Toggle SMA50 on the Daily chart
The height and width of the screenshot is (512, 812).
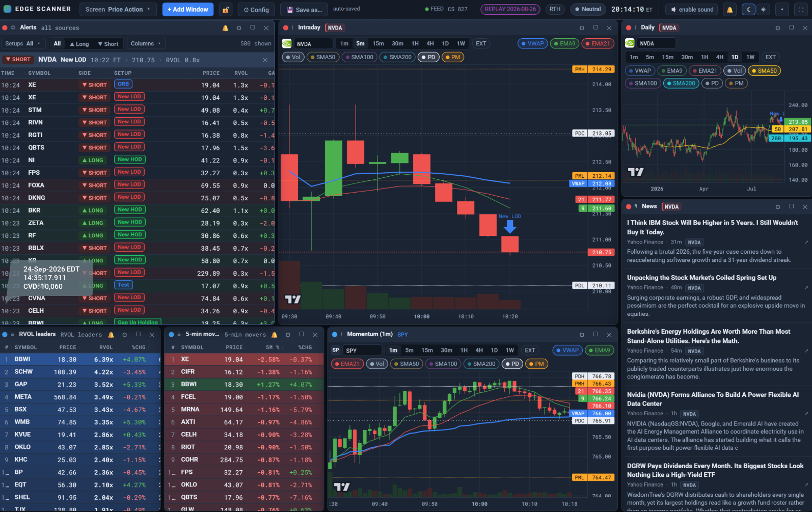point(764,71)
